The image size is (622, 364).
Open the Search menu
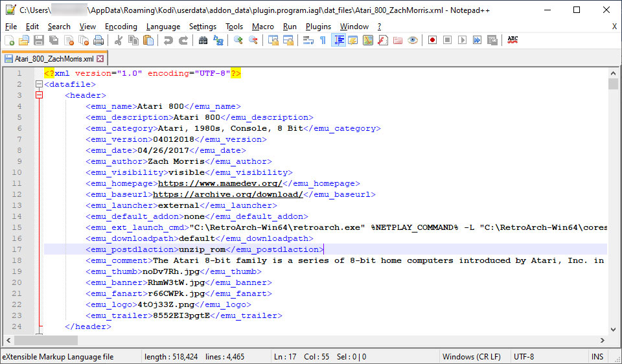[x=59, y=27]
